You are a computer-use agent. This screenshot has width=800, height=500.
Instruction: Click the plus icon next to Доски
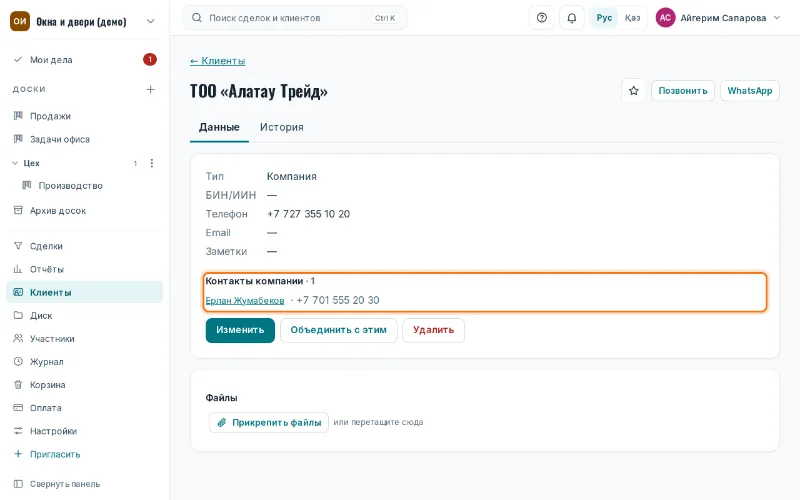151,89
